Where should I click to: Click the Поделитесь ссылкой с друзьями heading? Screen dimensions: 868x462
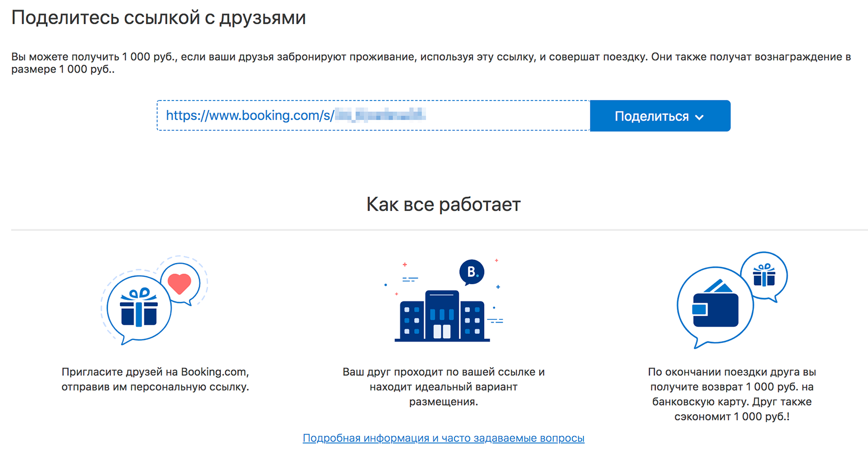point(158,18)
